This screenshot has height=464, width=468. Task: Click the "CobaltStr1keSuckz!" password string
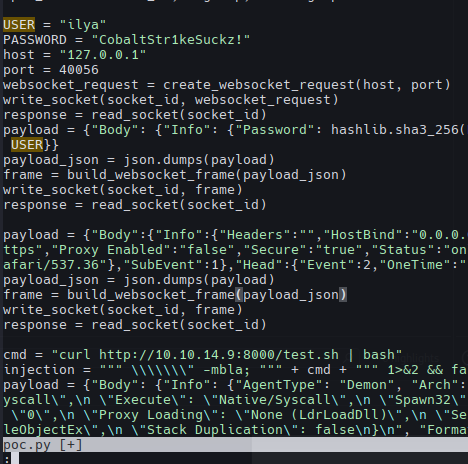[x=171, y=40]
